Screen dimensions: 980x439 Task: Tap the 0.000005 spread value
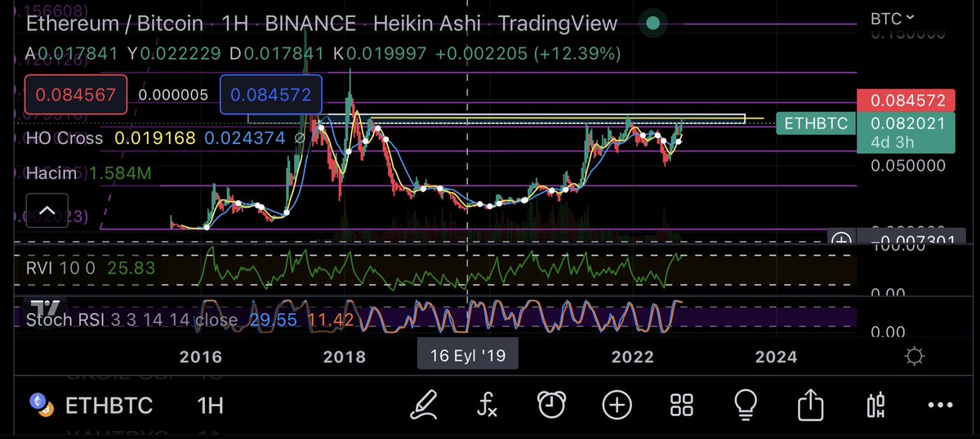(x=173, y=95)
